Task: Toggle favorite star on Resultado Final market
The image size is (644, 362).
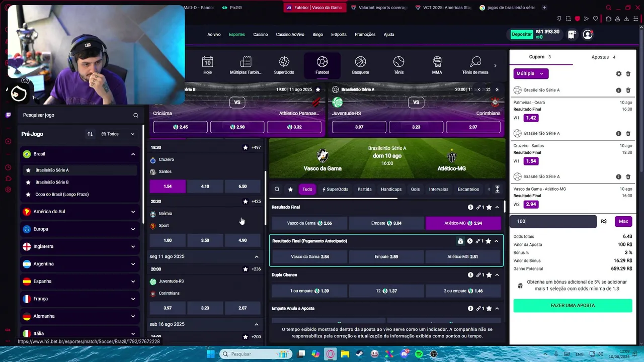Action: pos(489,207)
